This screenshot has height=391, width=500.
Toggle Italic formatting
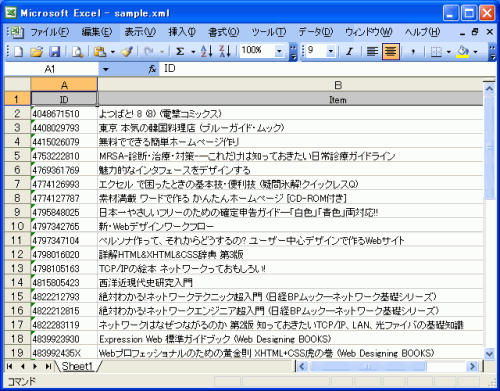pyautogui.click(x=349, y=51)
